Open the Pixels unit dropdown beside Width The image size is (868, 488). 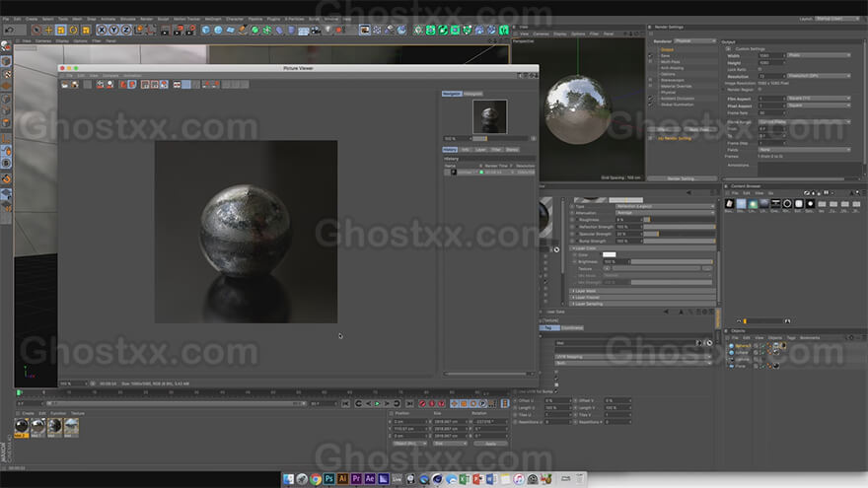[x=819, y=55]
